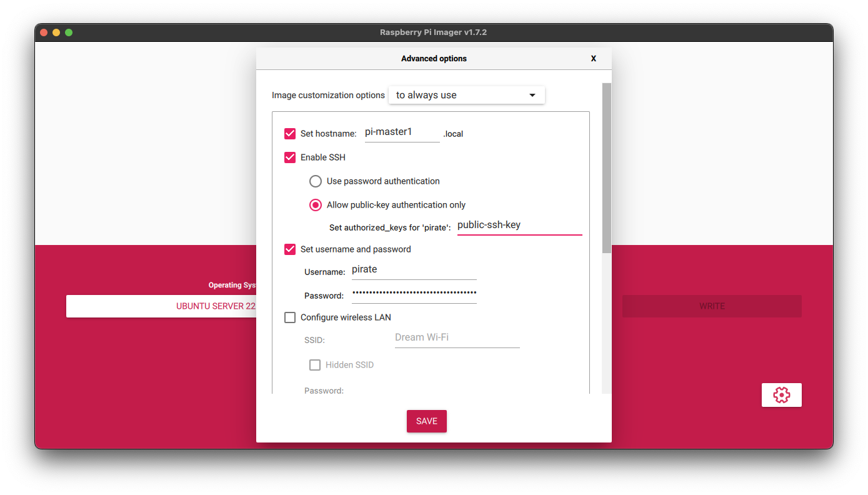Click the Advanced options dialog title
Image resolution: width=868 pixels, height=495 pixels.
434,59
